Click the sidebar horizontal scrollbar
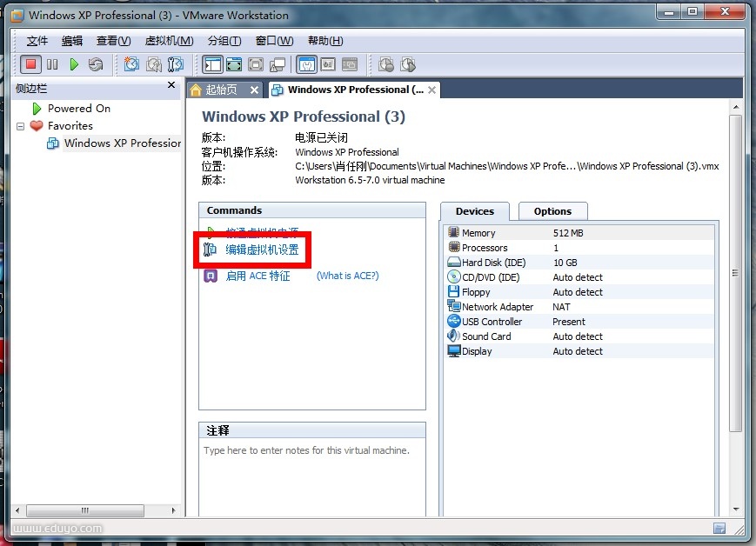The image size is (756, 546). pos(96,510)
